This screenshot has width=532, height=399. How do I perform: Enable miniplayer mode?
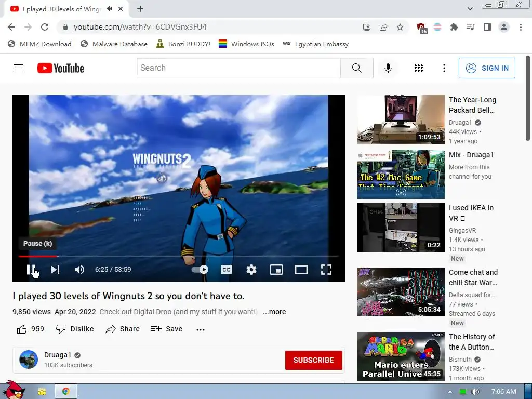point(276,270)
